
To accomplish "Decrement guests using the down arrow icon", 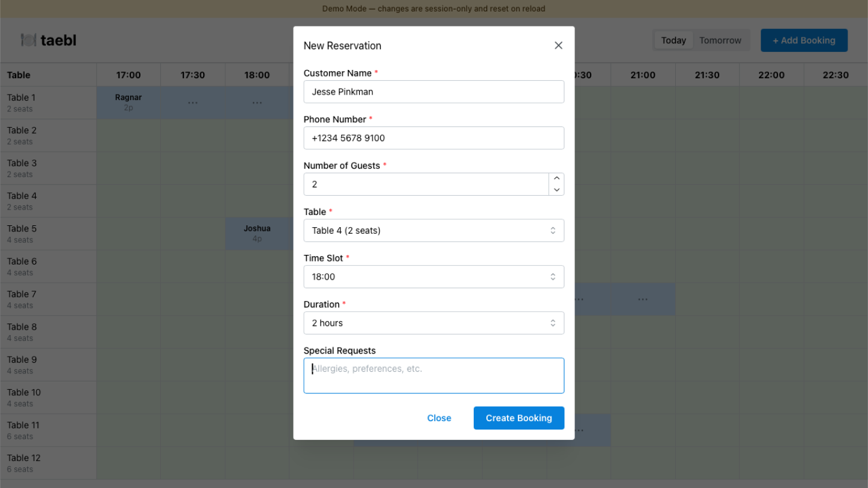I will click(x=556, y=190).
